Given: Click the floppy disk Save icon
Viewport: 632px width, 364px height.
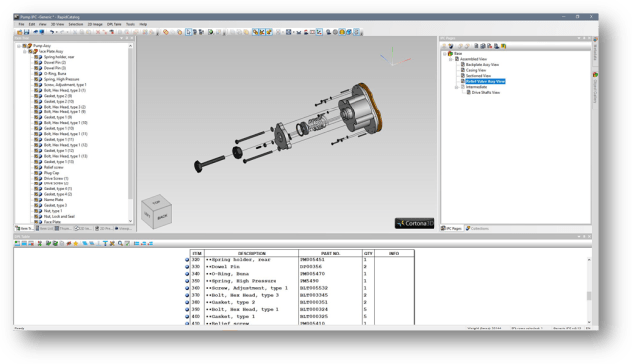Looking at the screenshot, I should click(x=26, y=32).
